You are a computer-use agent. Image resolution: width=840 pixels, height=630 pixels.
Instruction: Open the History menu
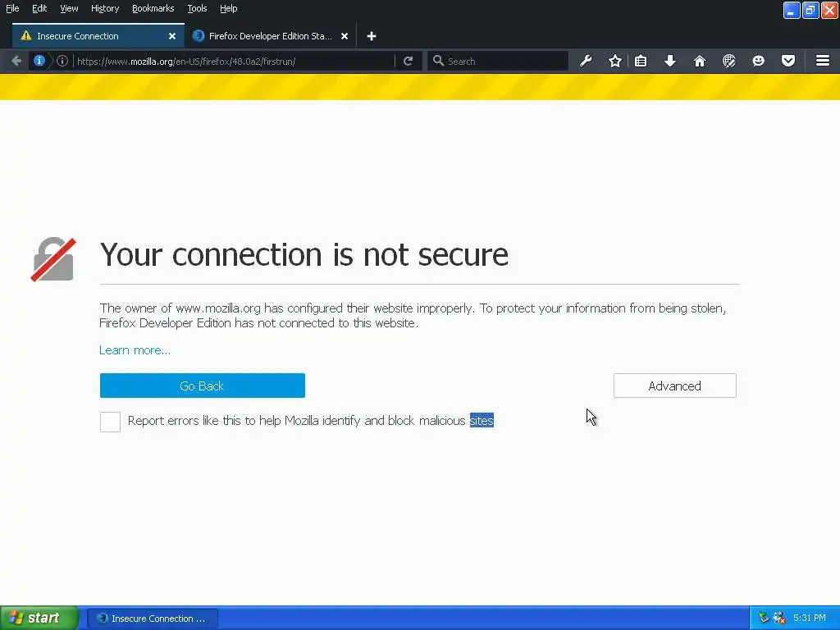(x=105, y=8)
